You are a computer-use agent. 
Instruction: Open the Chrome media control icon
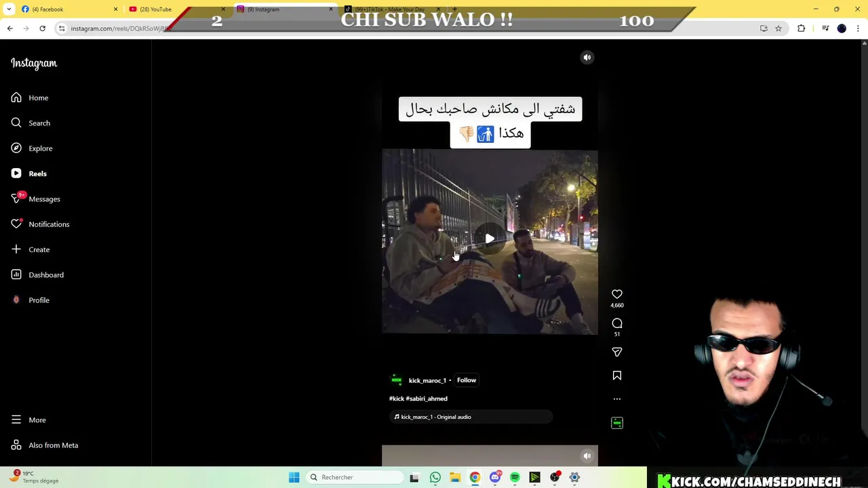click(825, 28)
